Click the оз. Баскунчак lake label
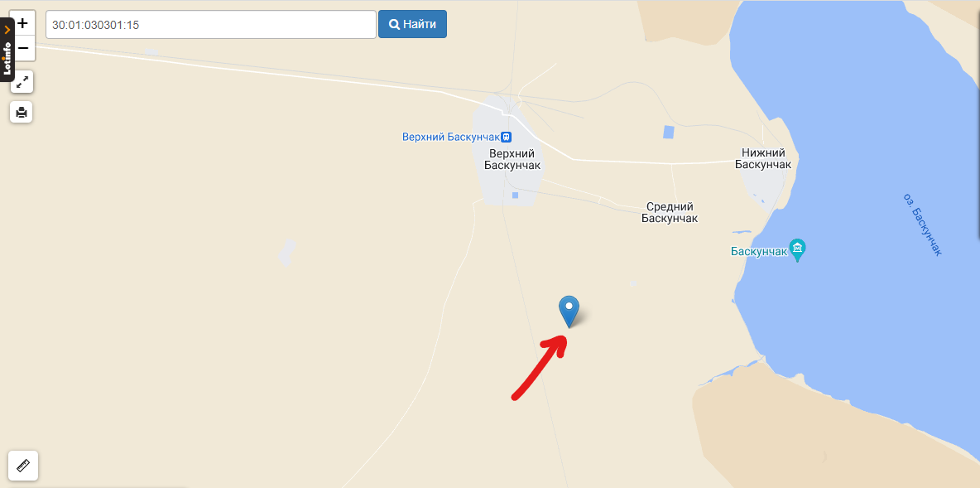The width and height of the screenshot is (980, 488). (x=923, y=224)
